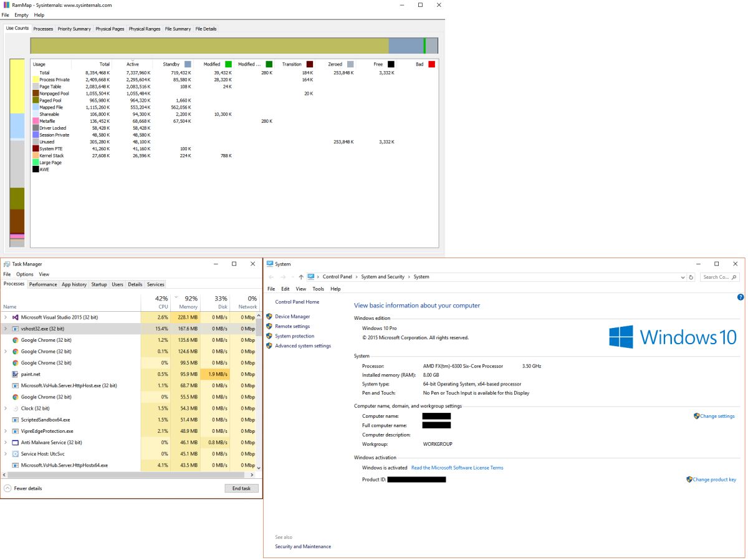Viewport: 748px width, 560px height.
Task: Open the Empty menu in RamMap
Action: (21, 15)
